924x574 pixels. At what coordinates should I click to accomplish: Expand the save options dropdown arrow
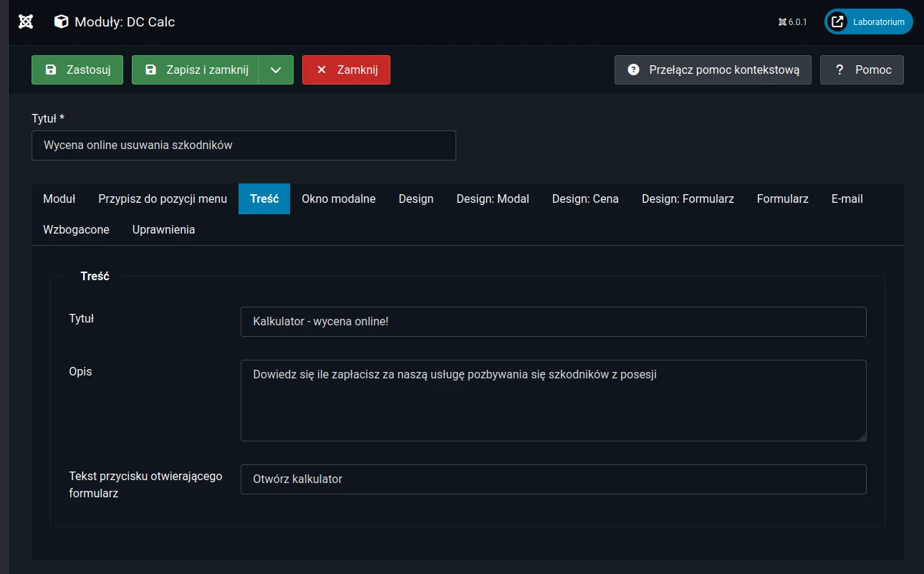coord(276,70)
